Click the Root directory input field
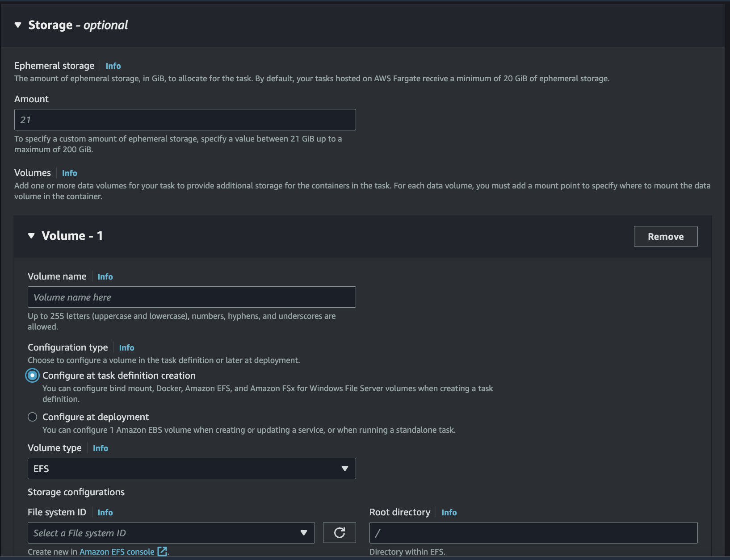The image size is (730, 560). click(x=533, y=532)
